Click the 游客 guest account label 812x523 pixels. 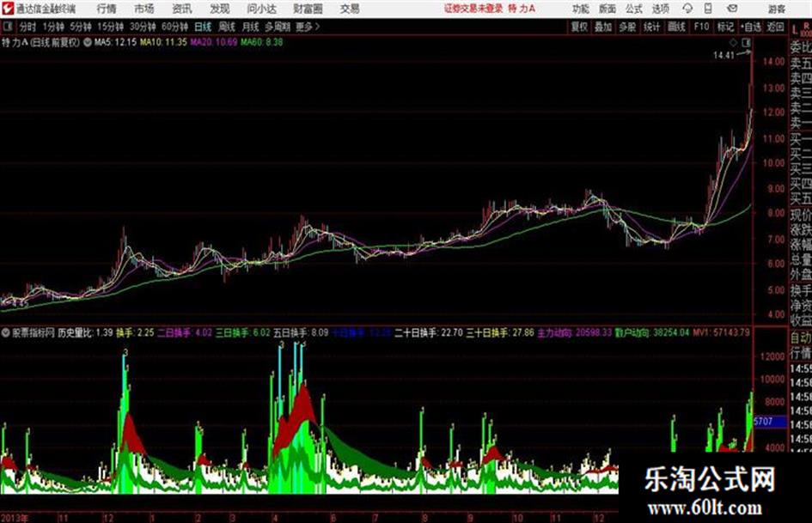tap(776, 9)
